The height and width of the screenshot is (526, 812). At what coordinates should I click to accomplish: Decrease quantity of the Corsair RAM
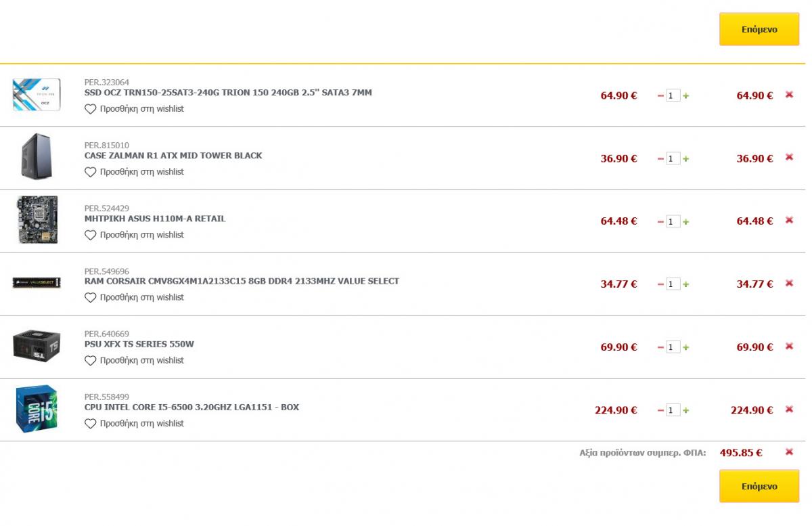click(660, 285)
